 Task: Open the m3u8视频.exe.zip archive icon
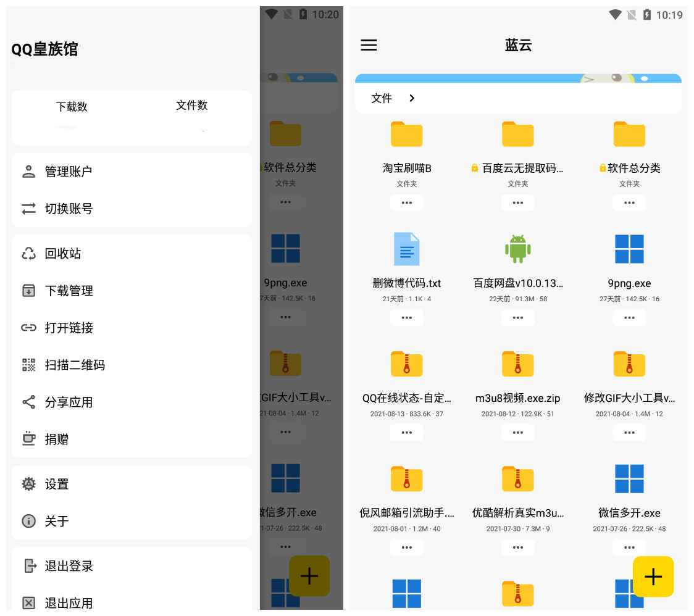[x=517, y=364]
